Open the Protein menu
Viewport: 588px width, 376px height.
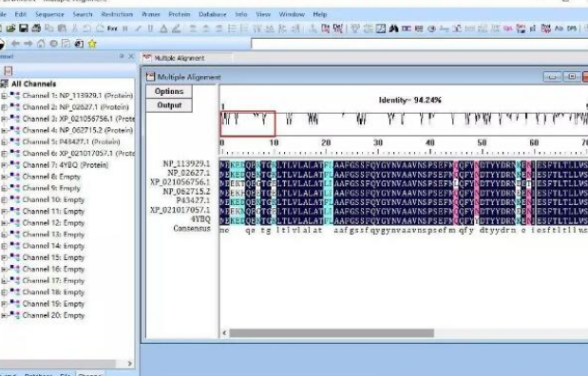[179, 14]
